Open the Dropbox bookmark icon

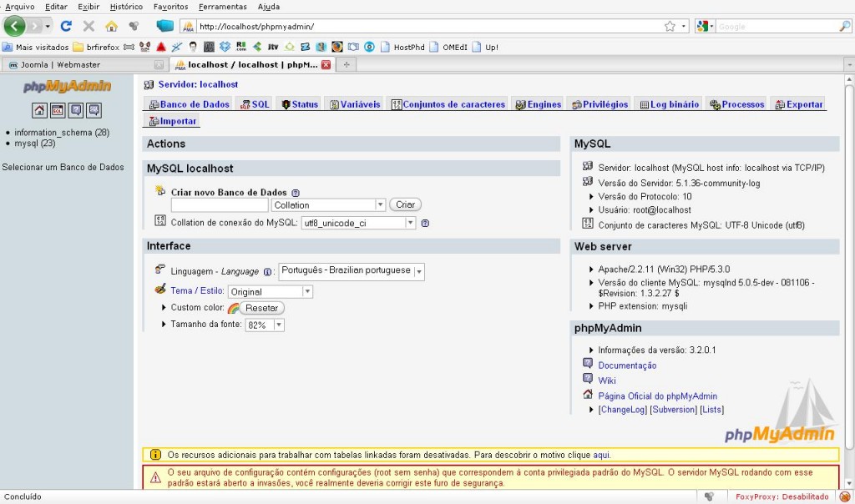coord(225,47)
